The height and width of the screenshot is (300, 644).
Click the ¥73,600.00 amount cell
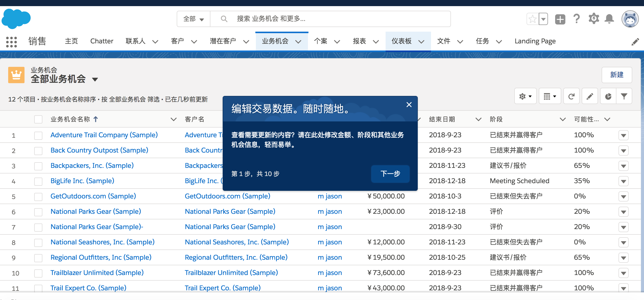click(386, 273)
